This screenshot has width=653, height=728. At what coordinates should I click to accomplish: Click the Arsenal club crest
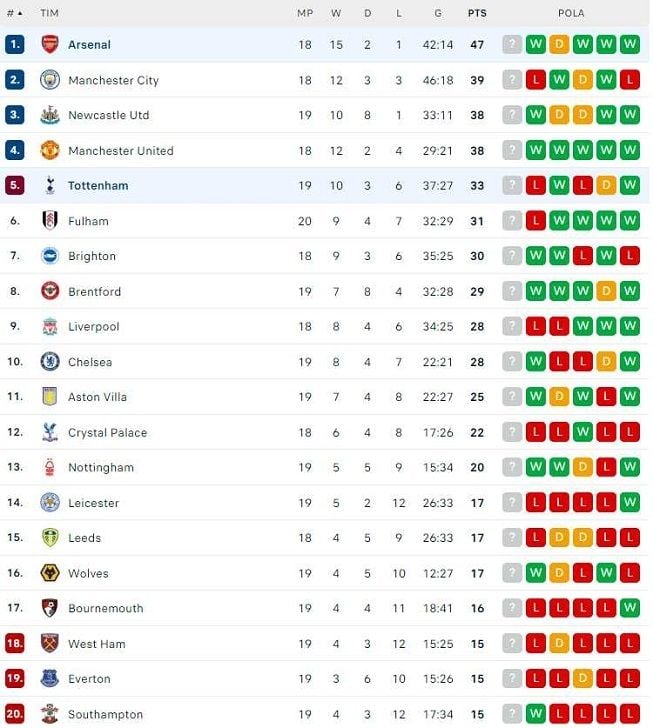click(50, 45)
